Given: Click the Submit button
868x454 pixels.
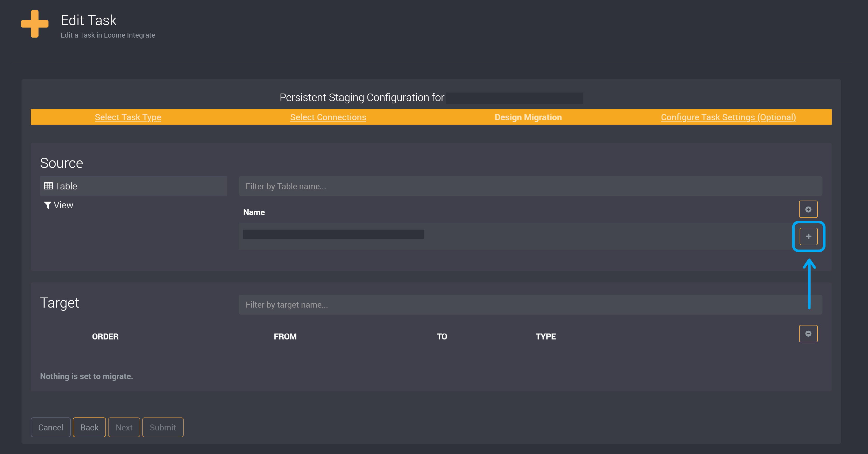Looking at the screenshot, I should tap(163, 427).
